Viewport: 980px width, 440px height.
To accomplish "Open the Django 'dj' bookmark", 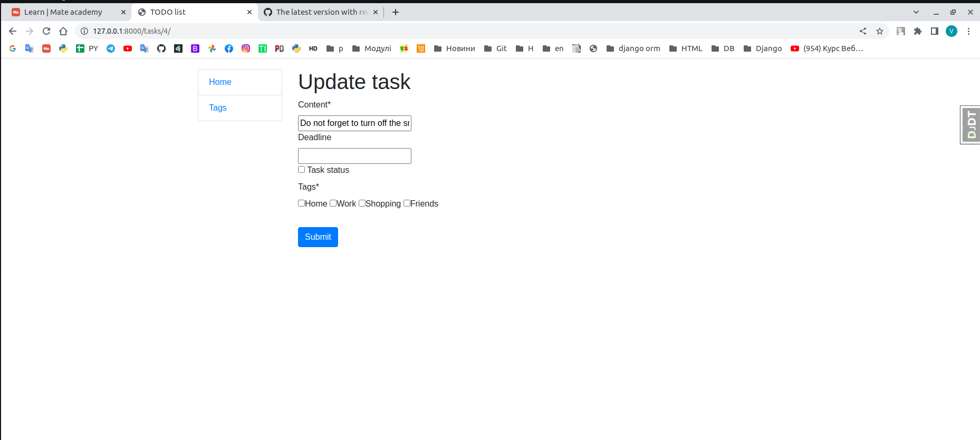I will pos(178,48).
